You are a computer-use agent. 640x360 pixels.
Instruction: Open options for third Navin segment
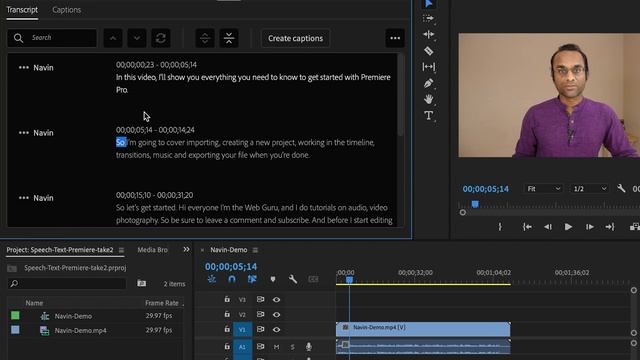coord(24,198)
